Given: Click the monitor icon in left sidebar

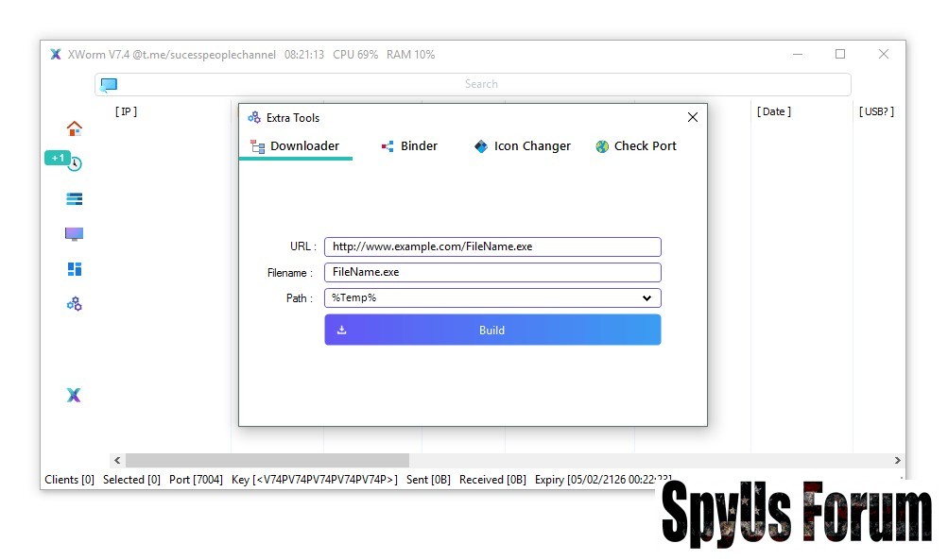Looking at the screenshot, I should 75,233.
